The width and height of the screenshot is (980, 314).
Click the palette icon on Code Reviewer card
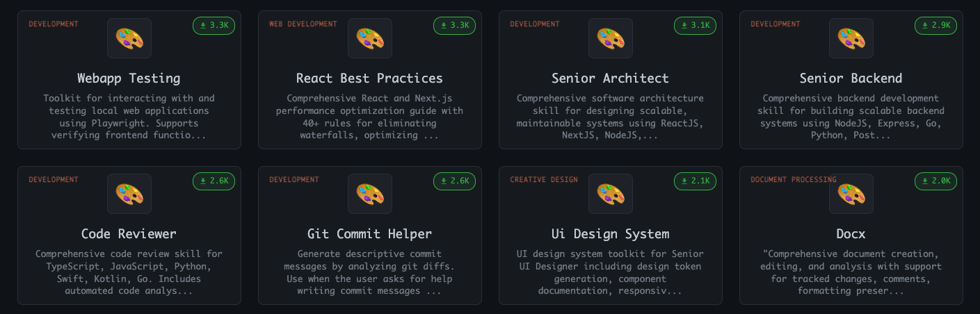click(x=129, y=194)
